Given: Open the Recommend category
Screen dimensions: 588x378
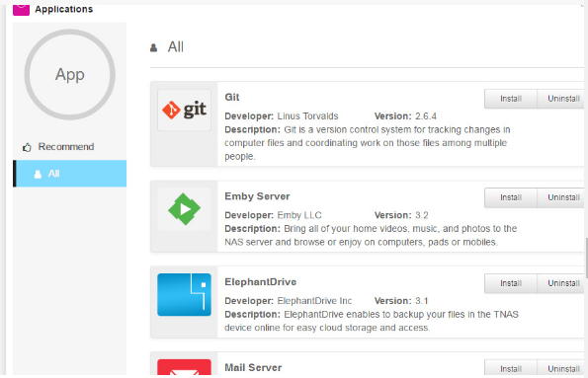Looking at the screenshot, I should pos(70,147).
